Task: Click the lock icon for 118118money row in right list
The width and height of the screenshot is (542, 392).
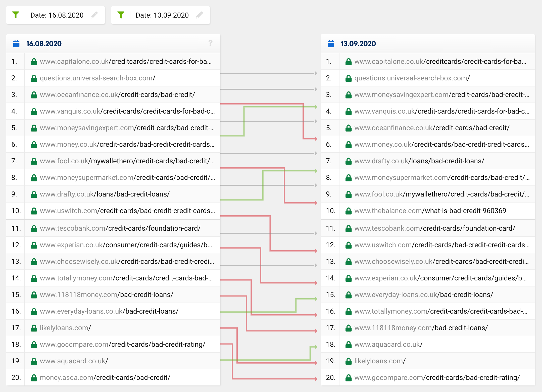Action: [349, 328]
